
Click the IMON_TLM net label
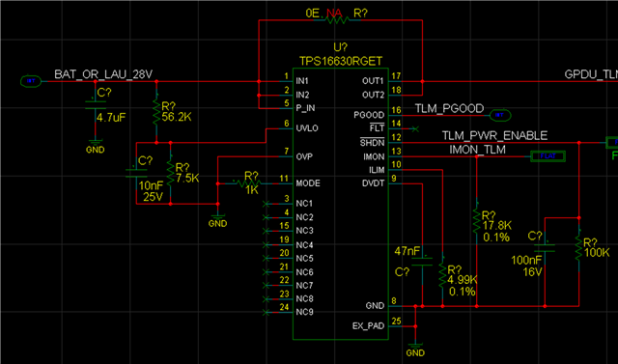point(477,150)
